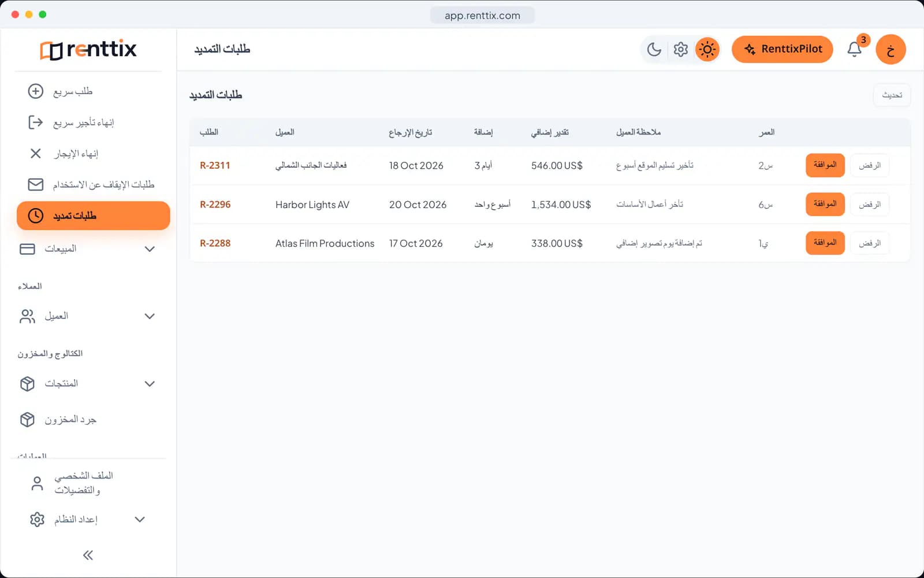Approve request R-2288 (الموافقة)

[x=825, y=243]
